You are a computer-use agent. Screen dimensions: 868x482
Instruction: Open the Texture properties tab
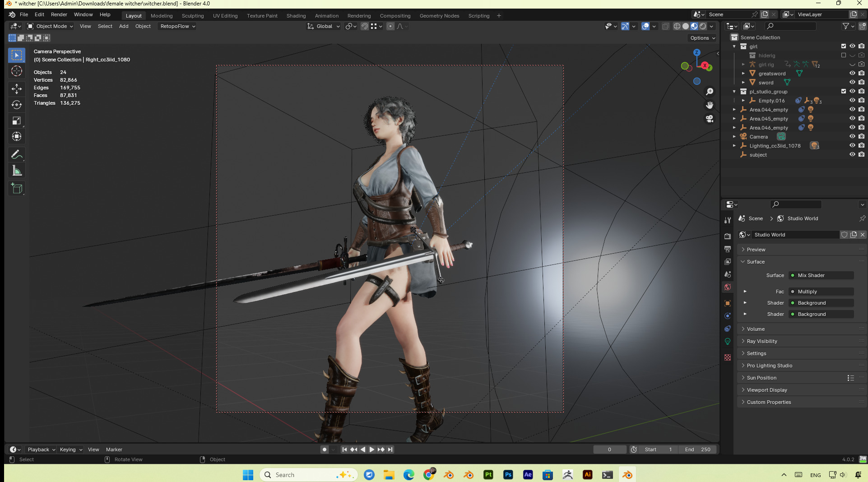point(728,357)
